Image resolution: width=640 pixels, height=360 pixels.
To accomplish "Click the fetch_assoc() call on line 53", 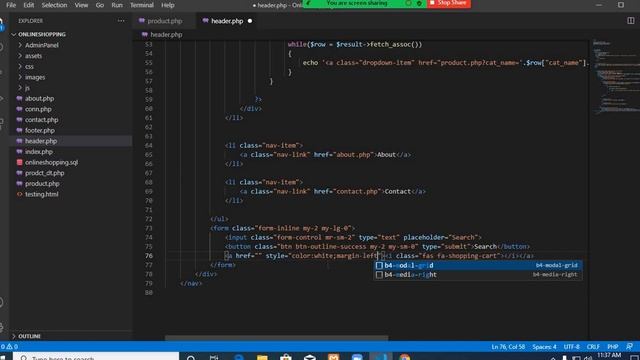I will 396,44.
